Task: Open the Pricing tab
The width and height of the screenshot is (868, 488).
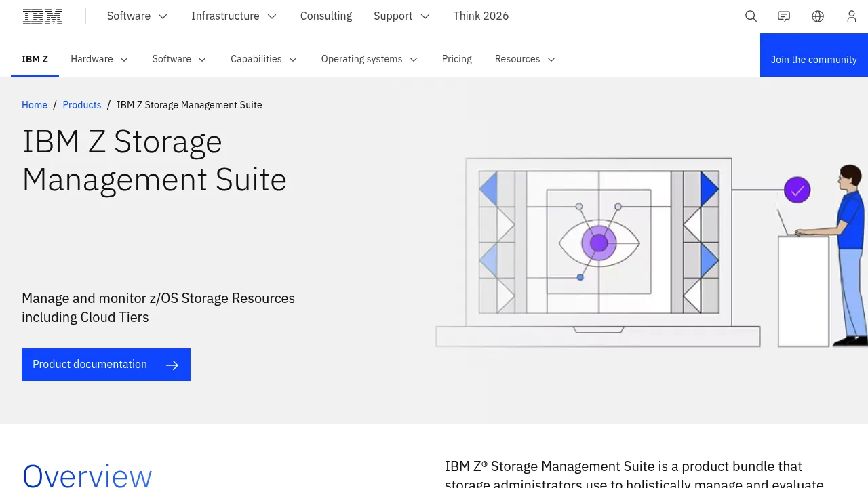Action: click(457, 59)
